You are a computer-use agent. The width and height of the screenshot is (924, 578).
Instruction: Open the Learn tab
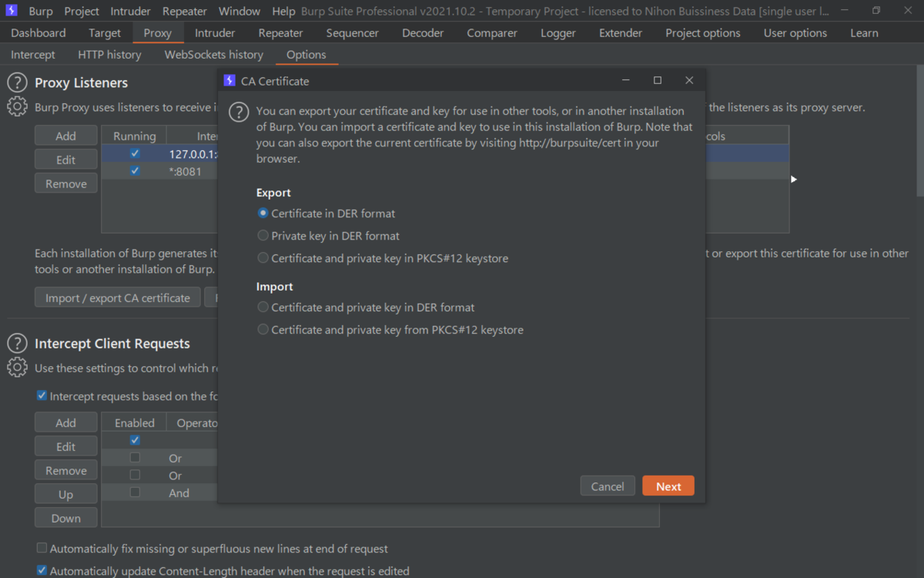pyautogui.click(x=864, y=33)
